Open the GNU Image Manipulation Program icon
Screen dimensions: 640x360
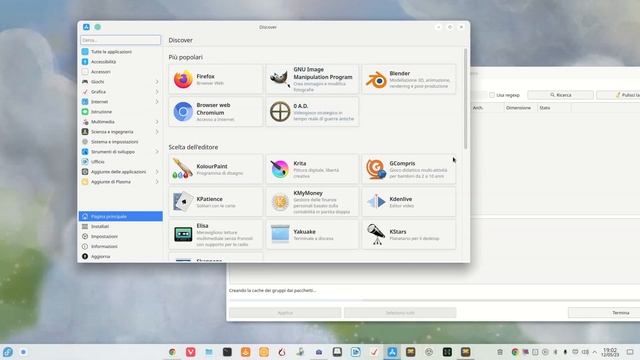click(280, 79)
